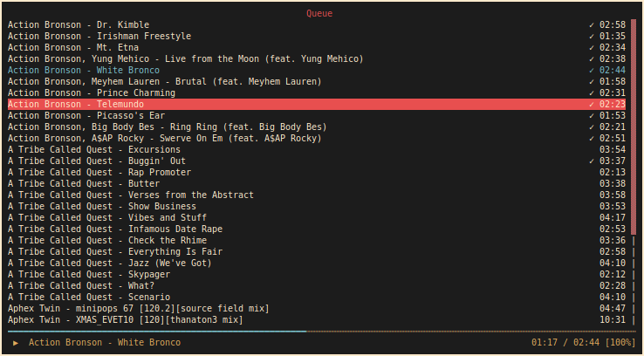Click the checkmark beside Irishman Freestyle
The width and height of the screenshot is (644, 356).
(592, 36)
